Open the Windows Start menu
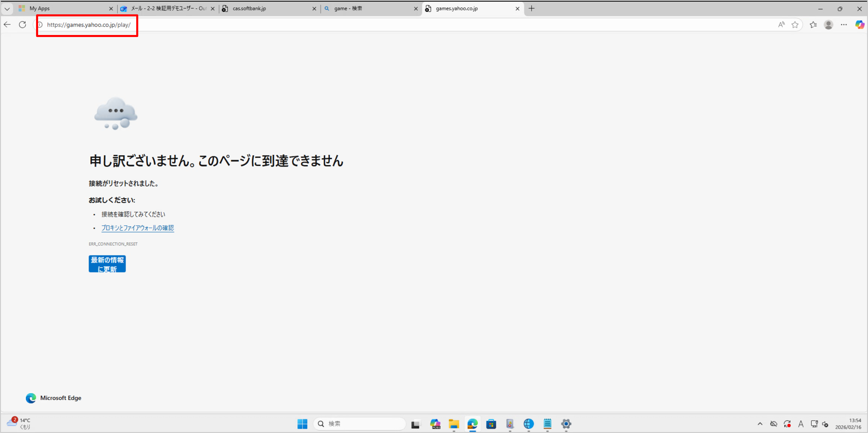The image size is (868, 433). [x=302, y=424]
